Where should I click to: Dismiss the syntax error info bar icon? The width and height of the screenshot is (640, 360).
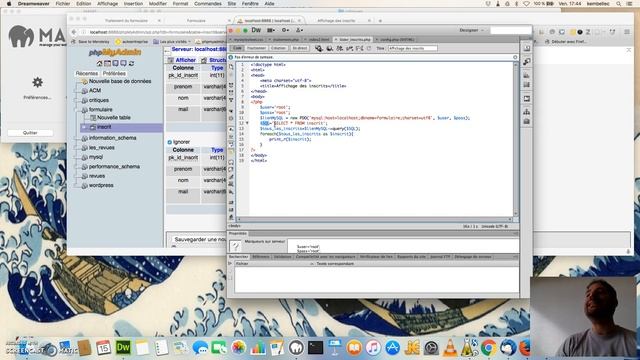515,57
